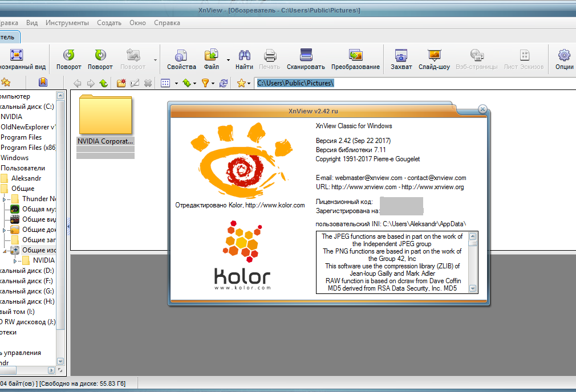Screen dimensions: 576x392
Task: Go forward with right arrow icon
Action: click(90, 83)
